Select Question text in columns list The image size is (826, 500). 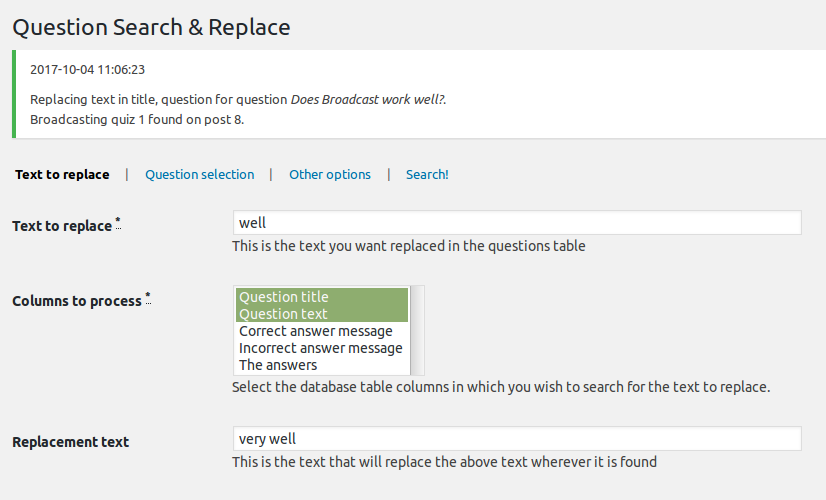[x=321, y=314]
